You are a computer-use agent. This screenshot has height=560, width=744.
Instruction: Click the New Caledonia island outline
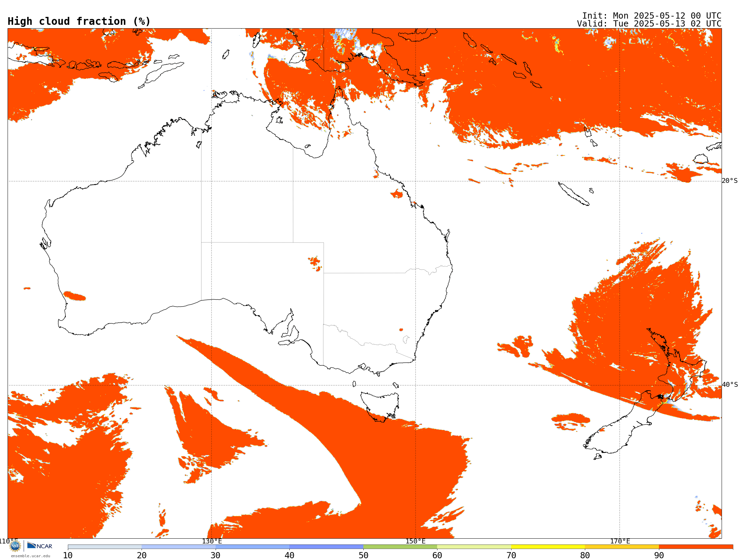tap(573, 194)
